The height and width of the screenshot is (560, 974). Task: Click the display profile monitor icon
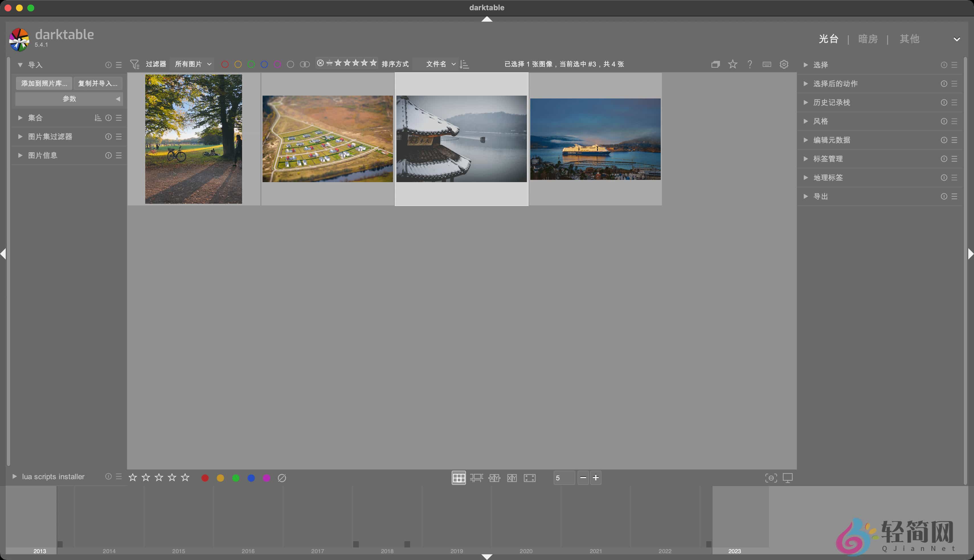(788, 478)
